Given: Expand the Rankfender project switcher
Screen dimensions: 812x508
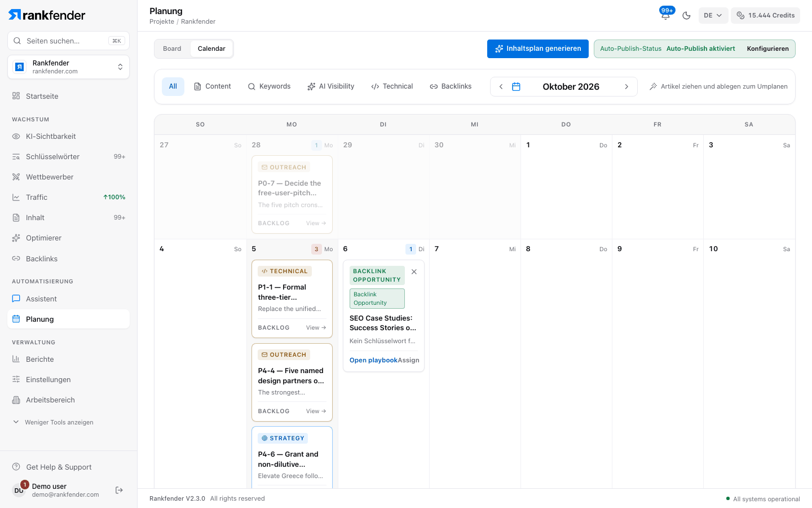Looking at the screenshot, I should (68, 67).
